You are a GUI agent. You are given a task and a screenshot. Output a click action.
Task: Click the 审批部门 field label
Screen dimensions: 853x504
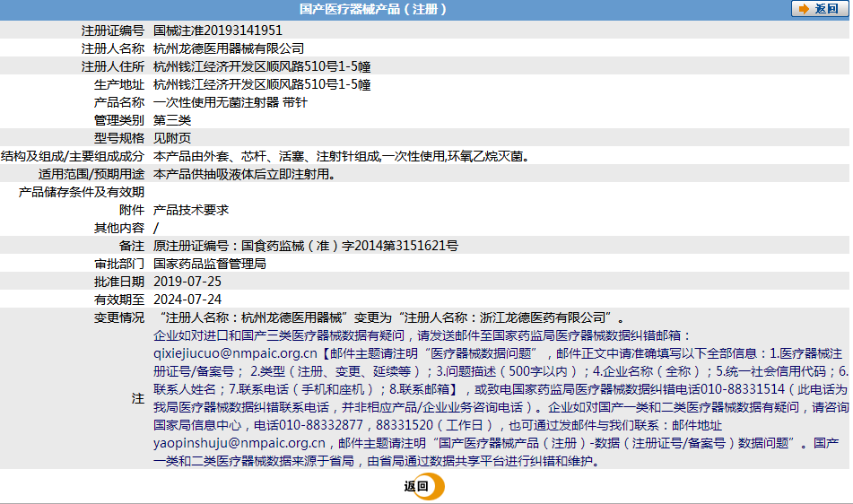point(119,264)
